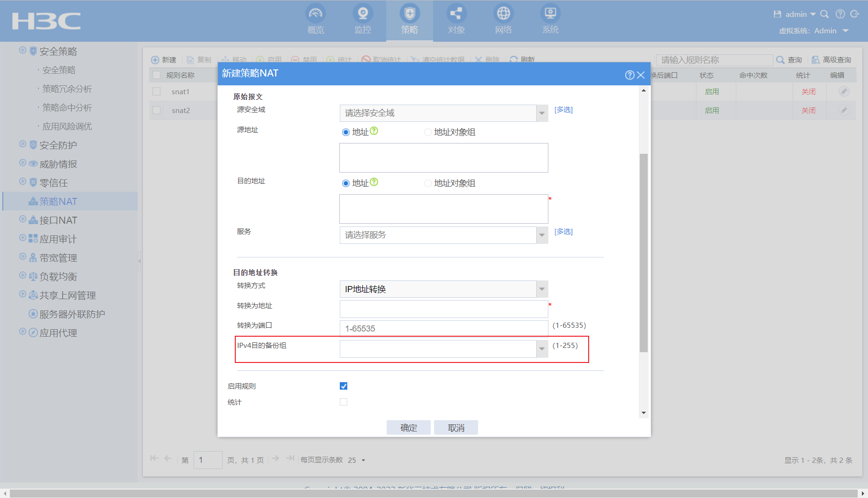
Task: Click the 负载均衡 scales icon
Action: click(33, 276)
